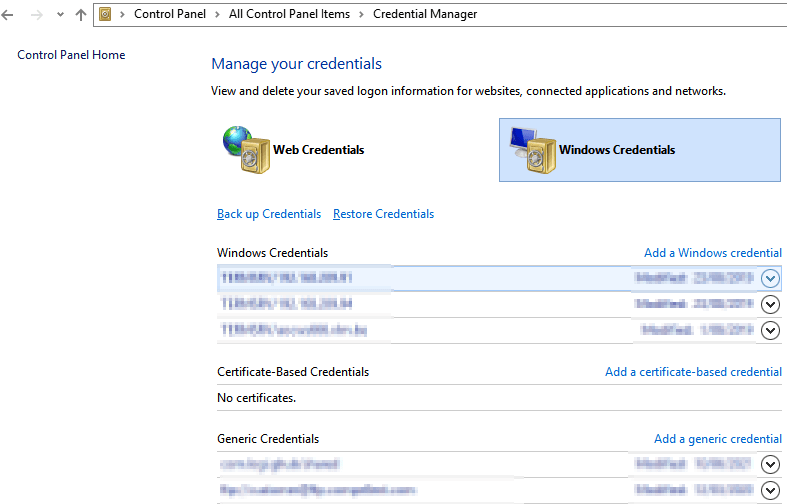Select the second blurred generic credential row
787x504 pixels.
[499, 490]
